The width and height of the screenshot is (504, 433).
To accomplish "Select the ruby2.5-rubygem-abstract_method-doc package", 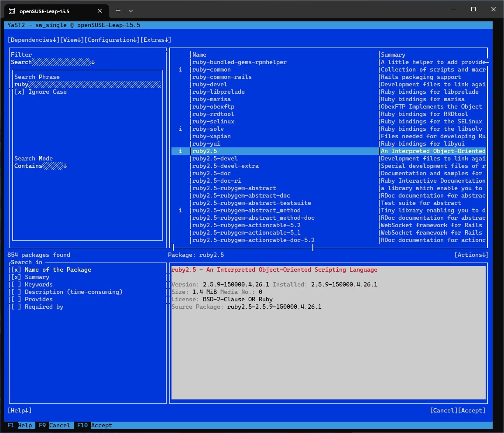I will (x=329, y=218).
